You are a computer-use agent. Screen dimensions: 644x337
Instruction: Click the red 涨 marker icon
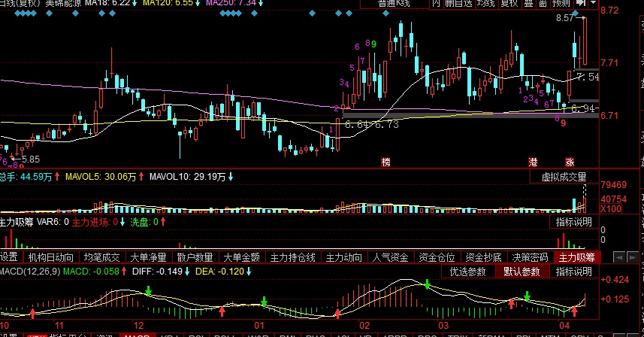click(570, 162)
